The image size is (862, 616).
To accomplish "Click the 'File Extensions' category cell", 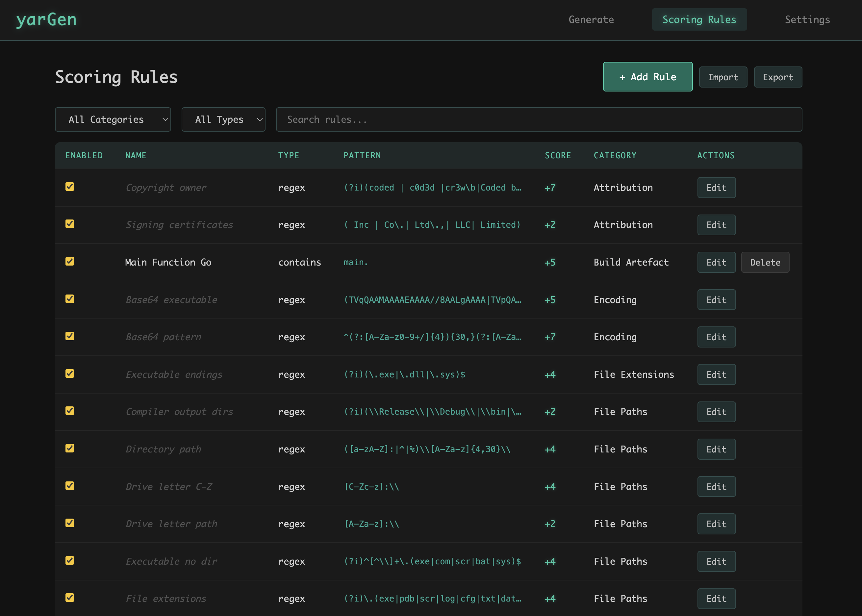I will tap(634, 375).
